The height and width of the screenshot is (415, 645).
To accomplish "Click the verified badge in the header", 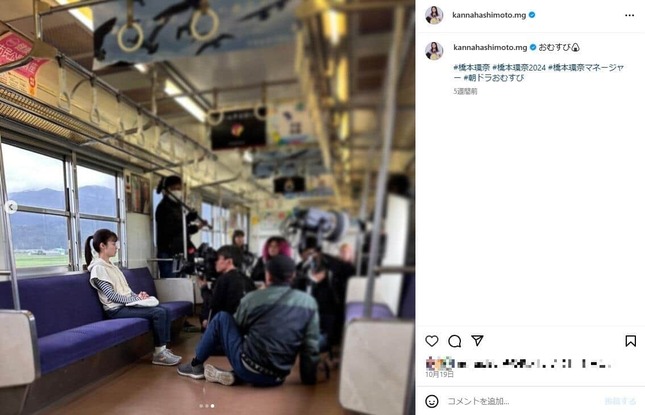I will (x=532, y=15).
